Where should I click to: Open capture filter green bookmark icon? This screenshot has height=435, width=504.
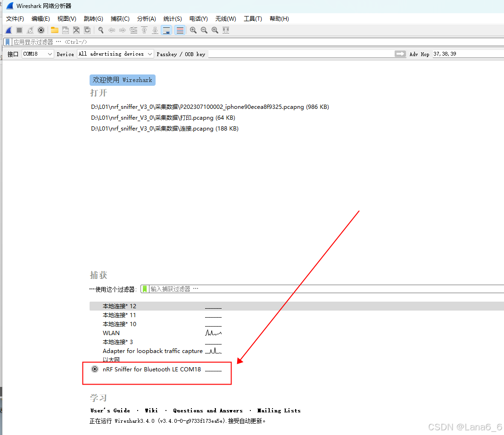click(x=145, y=289)
